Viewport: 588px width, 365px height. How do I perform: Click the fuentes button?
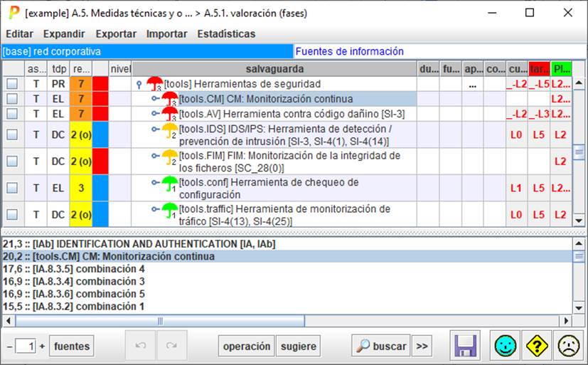(72, 347)
